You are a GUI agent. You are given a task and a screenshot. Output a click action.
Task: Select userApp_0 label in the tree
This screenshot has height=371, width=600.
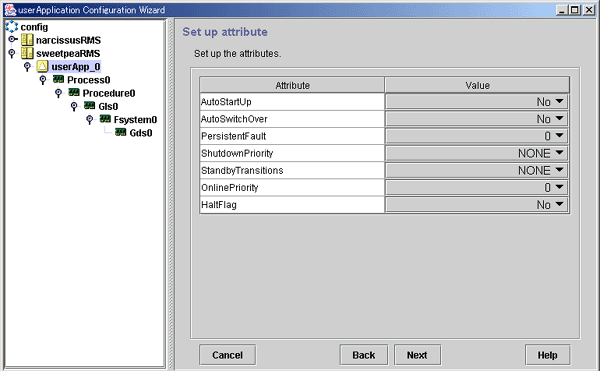pyautogui.click(x=76, y=67)
